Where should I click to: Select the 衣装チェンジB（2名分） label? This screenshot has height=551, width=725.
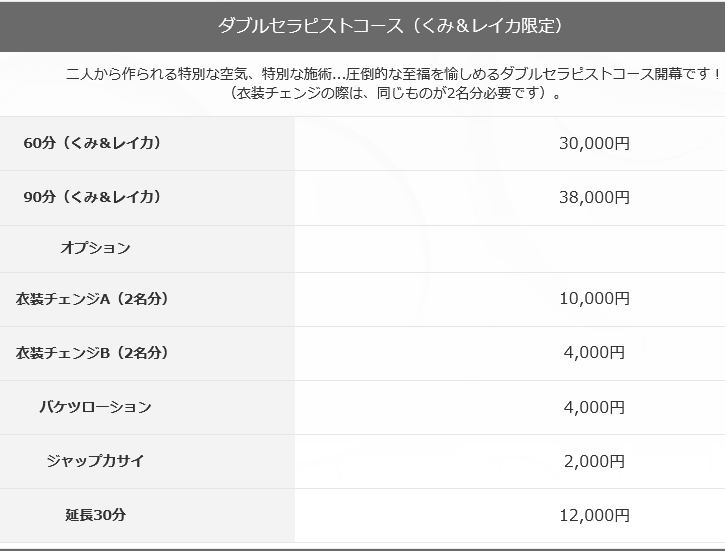(x=92, y=353)
